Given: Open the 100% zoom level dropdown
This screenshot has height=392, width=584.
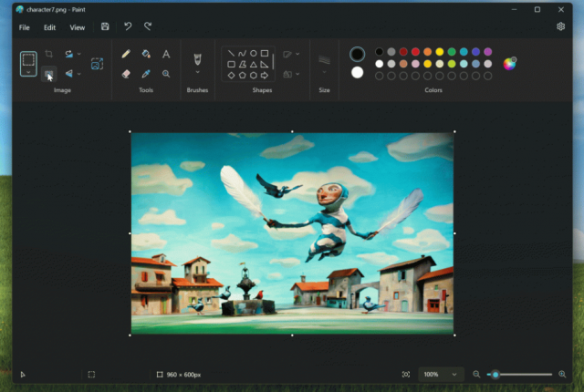Looking at the screenshot, I should [x=442, y=374].
